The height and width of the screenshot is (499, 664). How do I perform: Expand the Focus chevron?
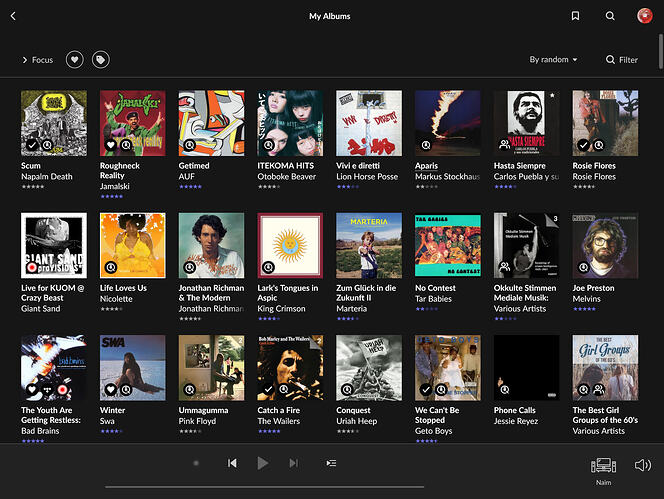tap(25, 60)
